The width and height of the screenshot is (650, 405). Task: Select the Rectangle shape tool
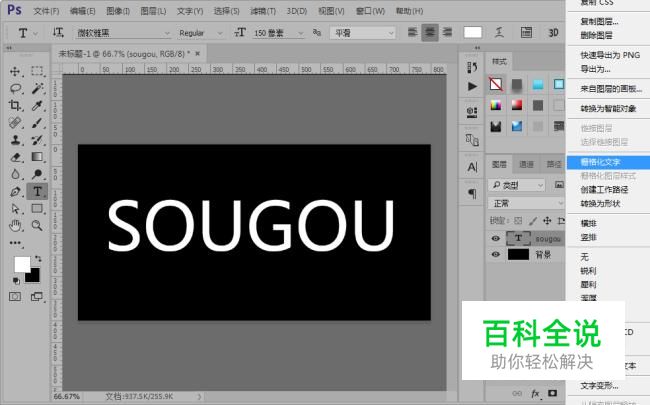[37, 209]
